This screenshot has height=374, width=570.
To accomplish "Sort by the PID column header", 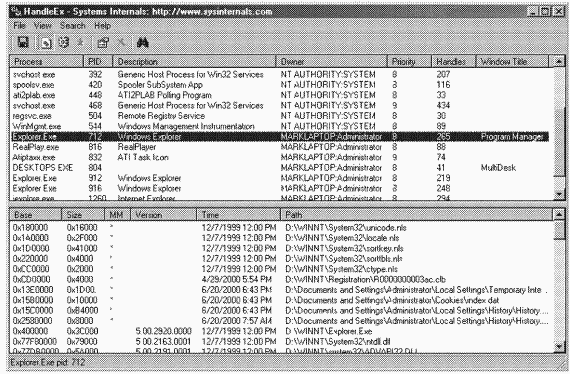I will (98, 61).
